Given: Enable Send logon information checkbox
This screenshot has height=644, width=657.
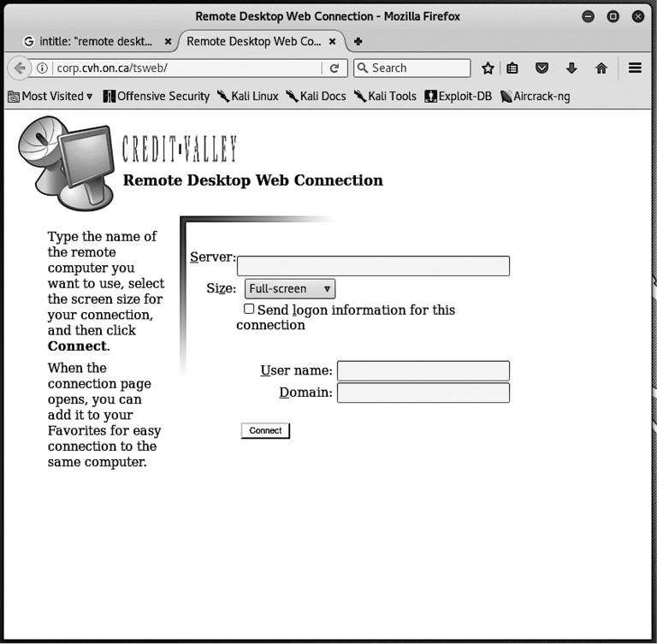Looking at the screenshot, I should [x=249, y=310].
